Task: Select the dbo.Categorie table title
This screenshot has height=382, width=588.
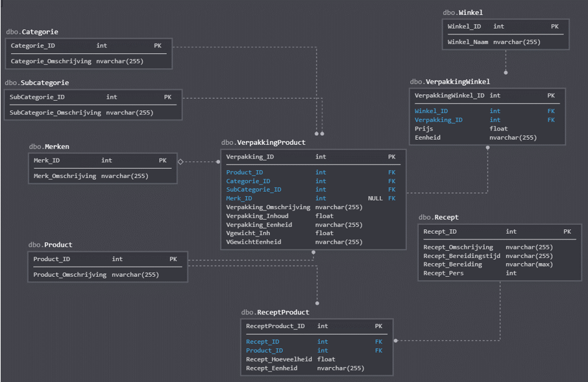Action: [x=32, y=32]
